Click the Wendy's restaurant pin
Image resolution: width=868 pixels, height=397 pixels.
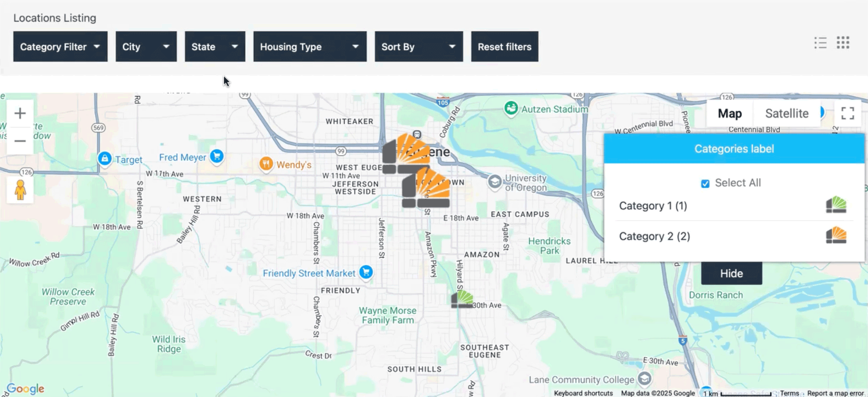[x=266, y=164]
